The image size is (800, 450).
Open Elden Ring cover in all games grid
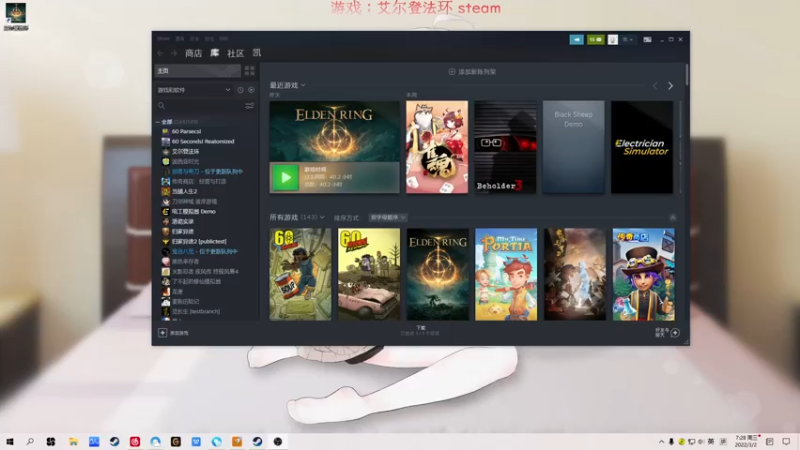coord(438,274)
